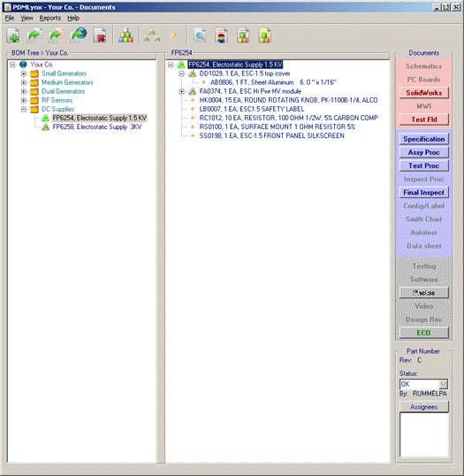Expand the Small Generators folder
Image resolution: width=464 pixels, height=476 pixels.
click(23, 73)
